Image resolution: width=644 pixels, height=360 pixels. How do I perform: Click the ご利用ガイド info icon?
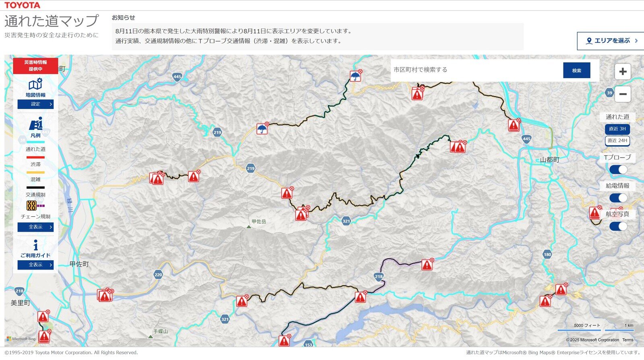(x=35, y=245)
